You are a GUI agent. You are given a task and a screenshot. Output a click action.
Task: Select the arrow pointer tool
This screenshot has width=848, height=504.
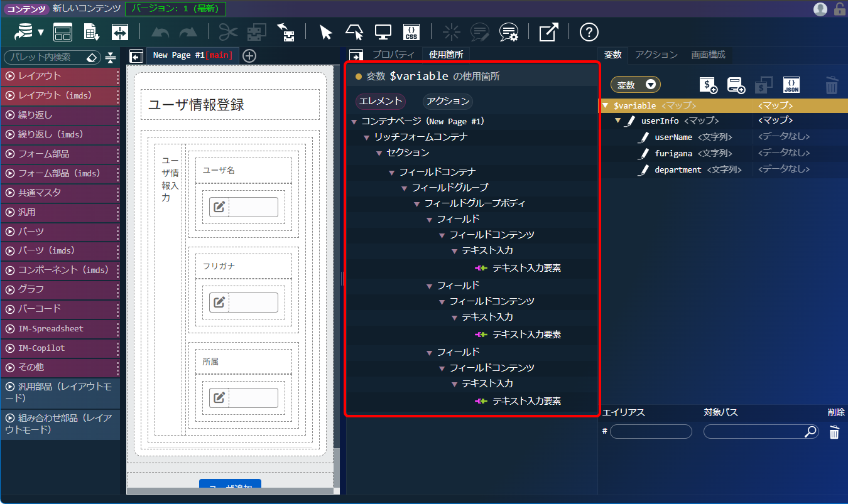tap(325, 33)
